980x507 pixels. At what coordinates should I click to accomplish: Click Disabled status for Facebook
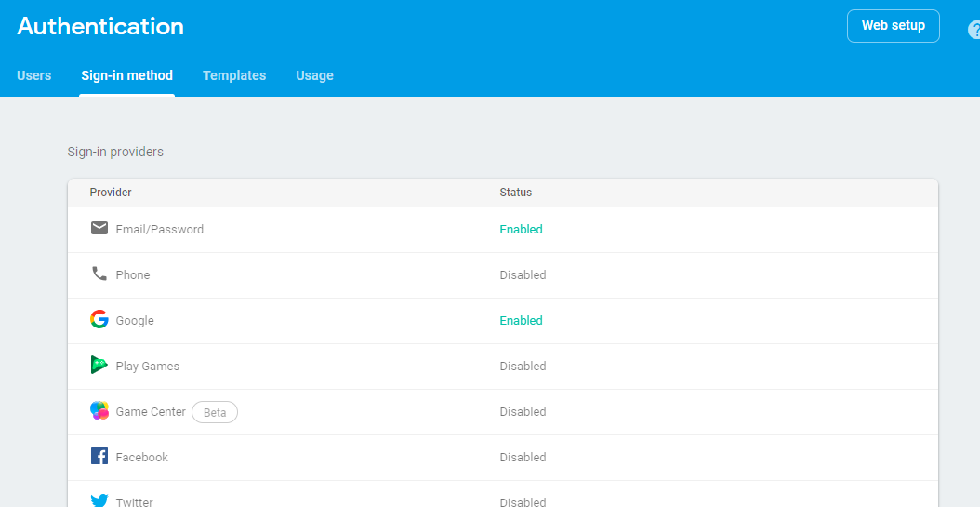click(523, 458)
